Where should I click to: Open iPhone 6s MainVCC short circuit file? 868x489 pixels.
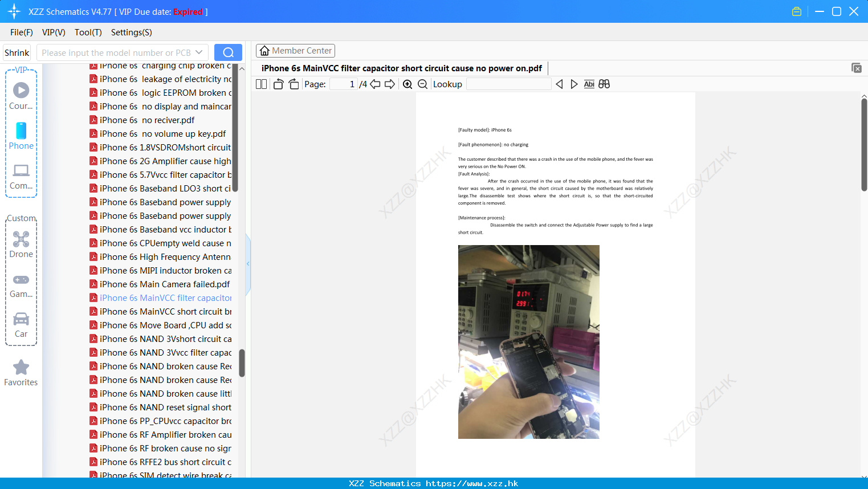pos(161,312)
